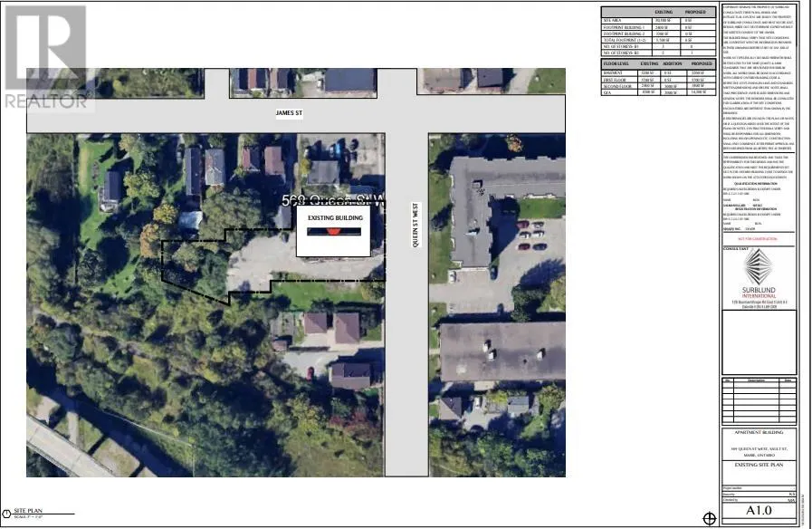This screenshot has height=529, width=812.
Task: Click the Surblund diamond logo
Action: tap(759, 267)
